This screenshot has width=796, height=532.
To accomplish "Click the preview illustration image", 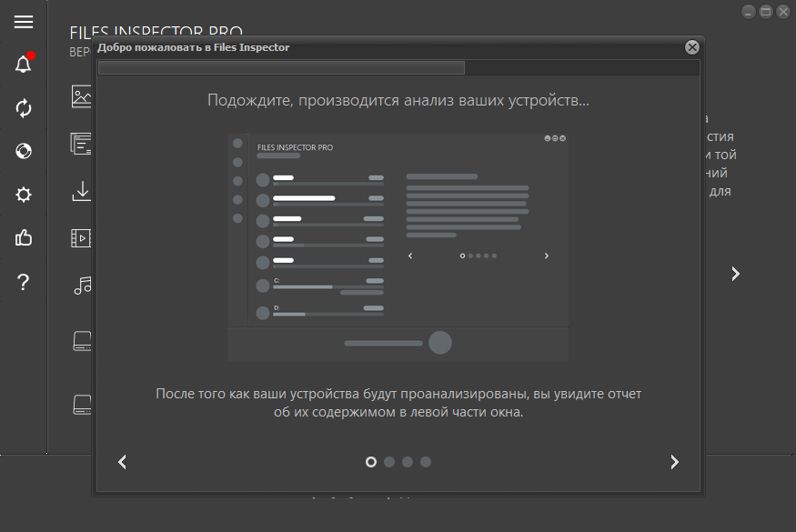I will click(398, 247).
